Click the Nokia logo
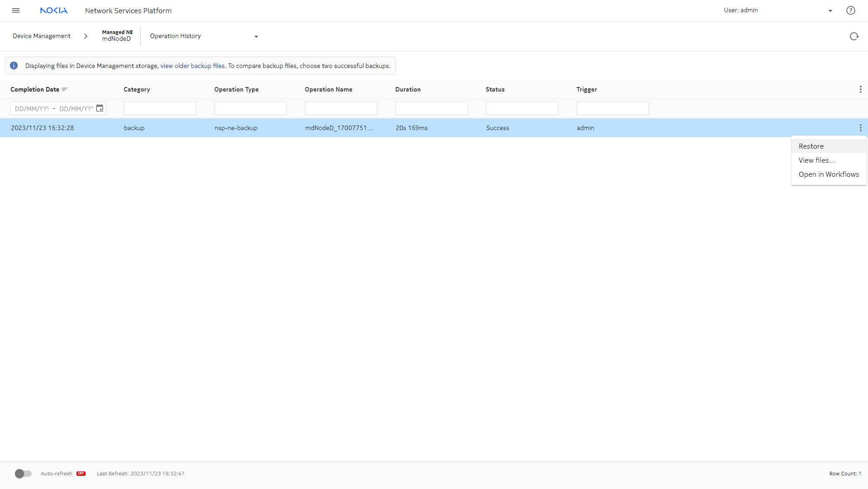868x489 pixels. coord(53,10)
